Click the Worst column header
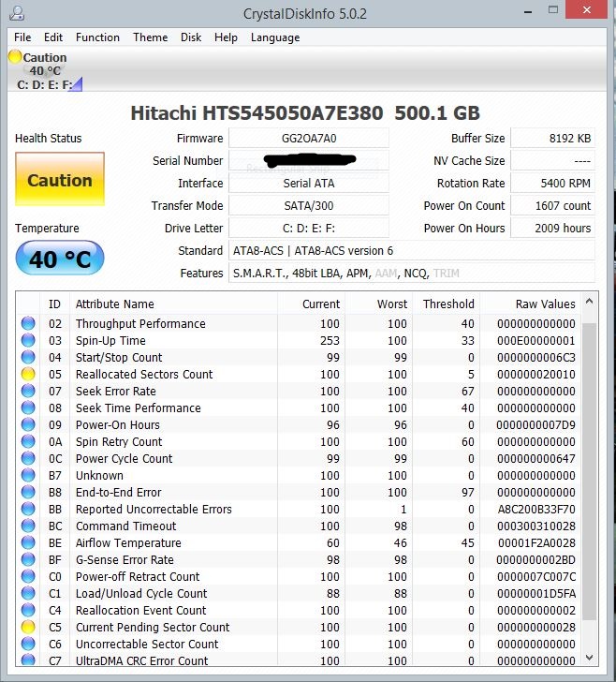Screen dimensions: 616x682 (x=378, y=304)
